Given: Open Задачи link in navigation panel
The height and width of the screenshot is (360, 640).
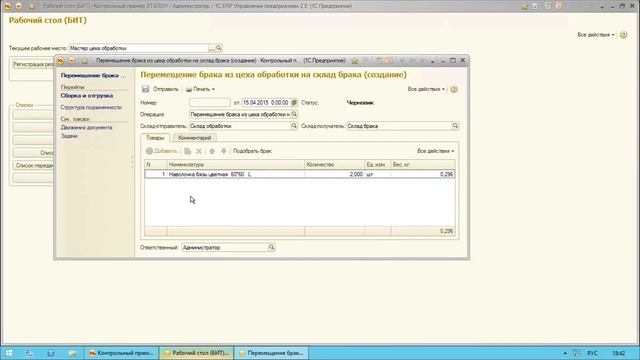Looking at the screenshot, I should [69, 136].
